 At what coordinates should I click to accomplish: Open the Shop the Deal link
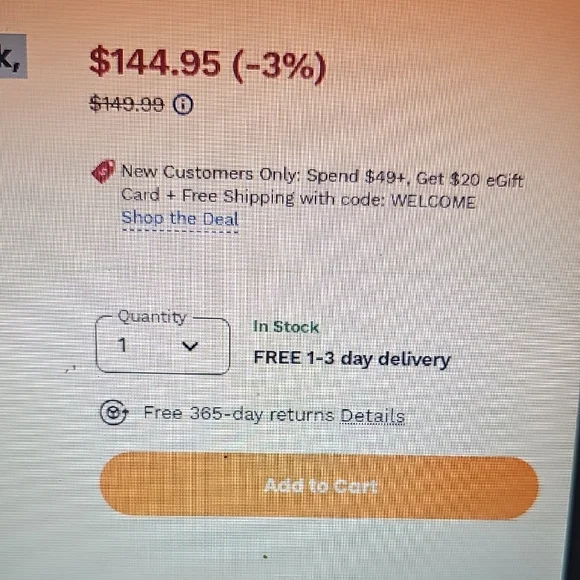tap(180, 219)
